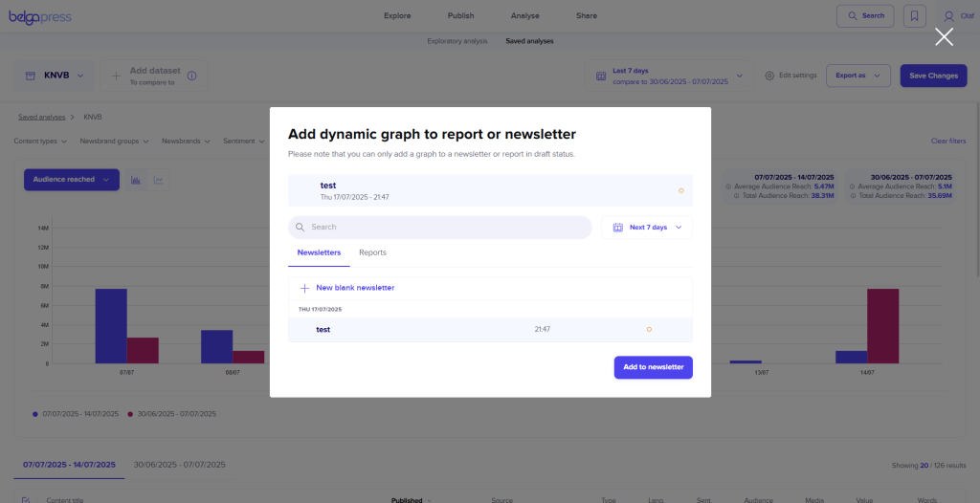This screenshot has width=980, height=503.
Task: Click the gear icon next to Edit settings
Action: point(769,76)
